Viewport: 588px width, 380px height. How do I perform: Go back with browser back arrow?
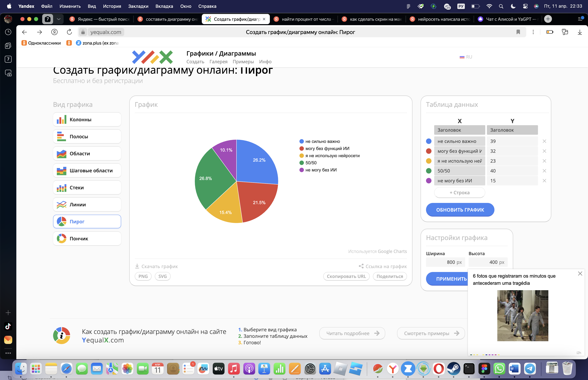point(24,32)
